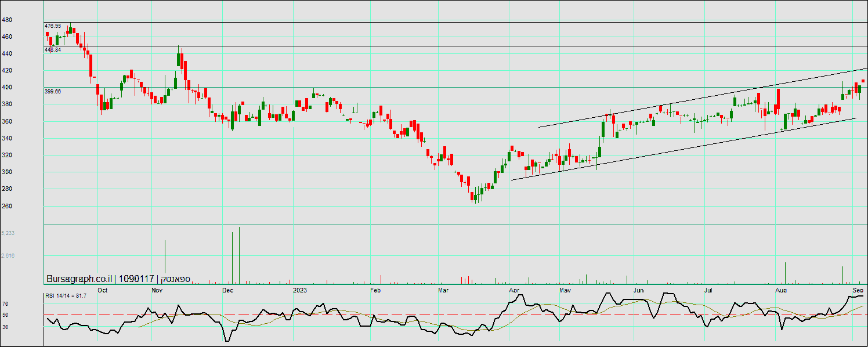Click the RSI 14/14 = 81.7 indicator label
868x347 pixels.
(66, 296)
